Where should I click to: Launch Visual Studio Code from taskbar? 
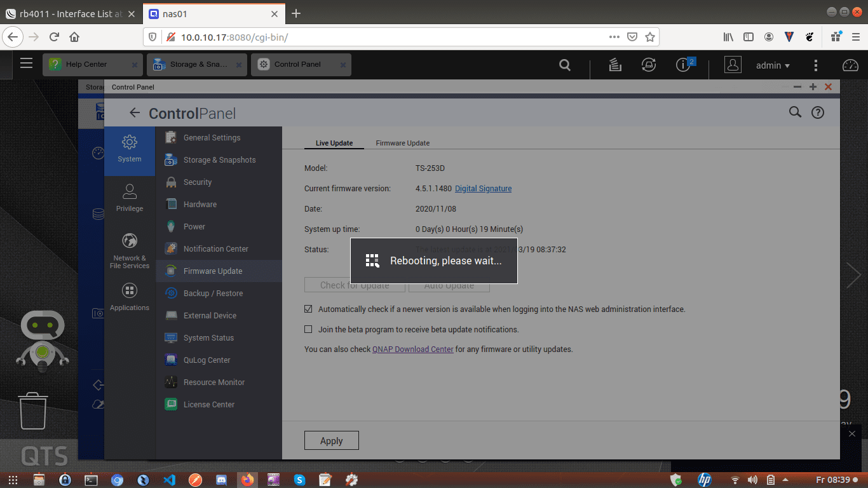pos(169,480)
